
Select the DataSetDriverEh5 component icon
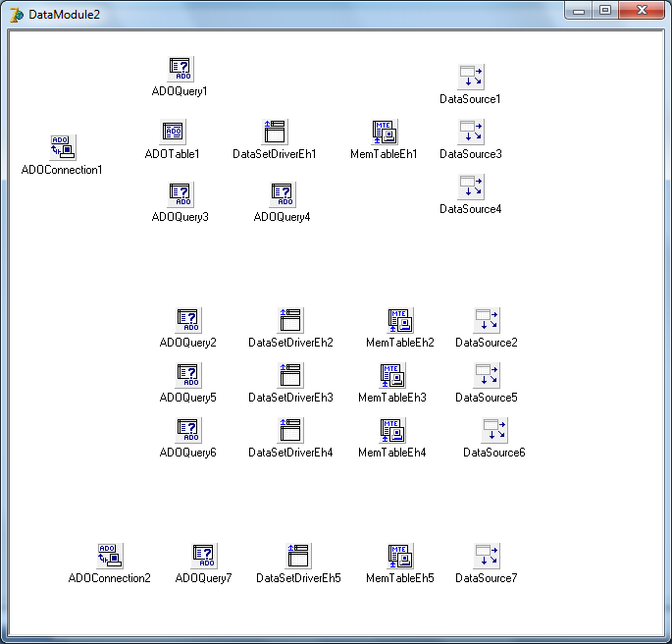pos(298,556)
